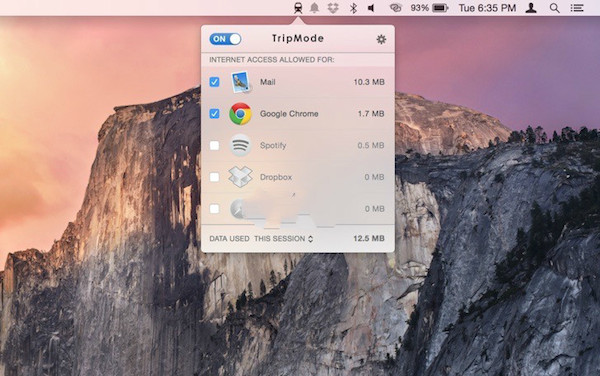
Task: Check the Dropbox access checkbox
Action: click(x=214, y=177)
